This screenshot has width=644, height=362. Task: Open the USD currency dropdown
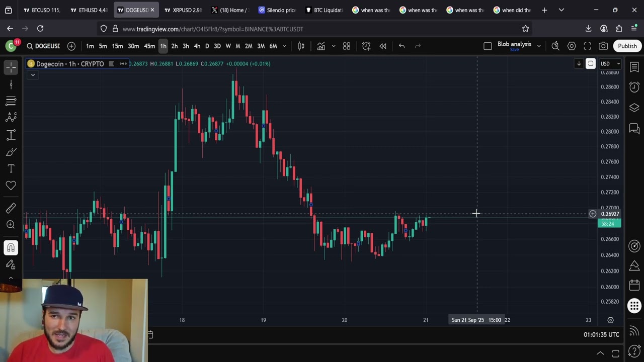611,64
